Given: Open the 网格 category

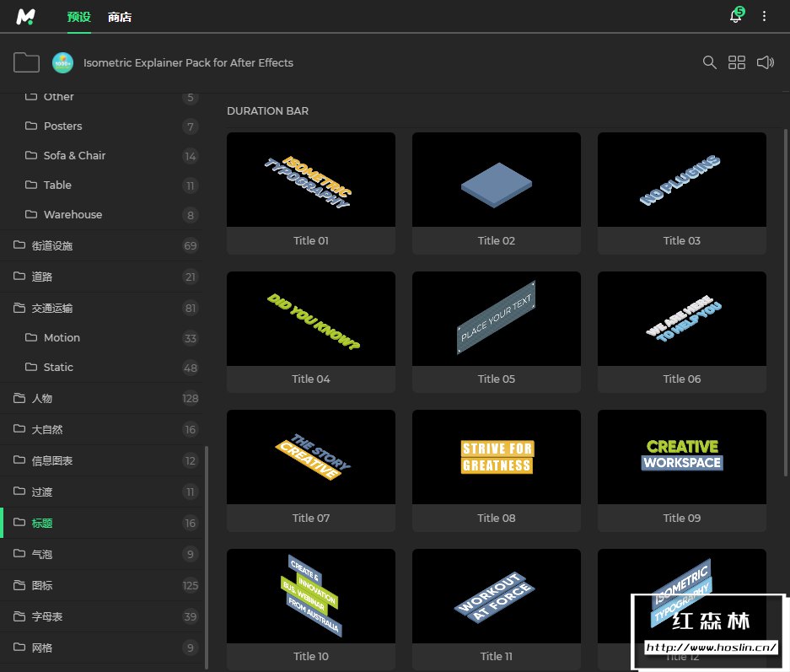Looking at the screenshot, I should (x=101, y=648).
